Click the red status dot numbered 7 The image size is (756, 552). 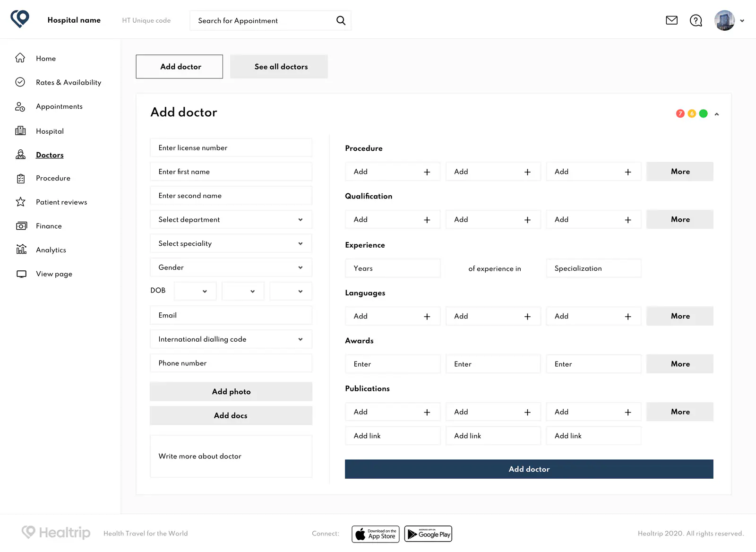pyautogui.click(x=680, y=113)
